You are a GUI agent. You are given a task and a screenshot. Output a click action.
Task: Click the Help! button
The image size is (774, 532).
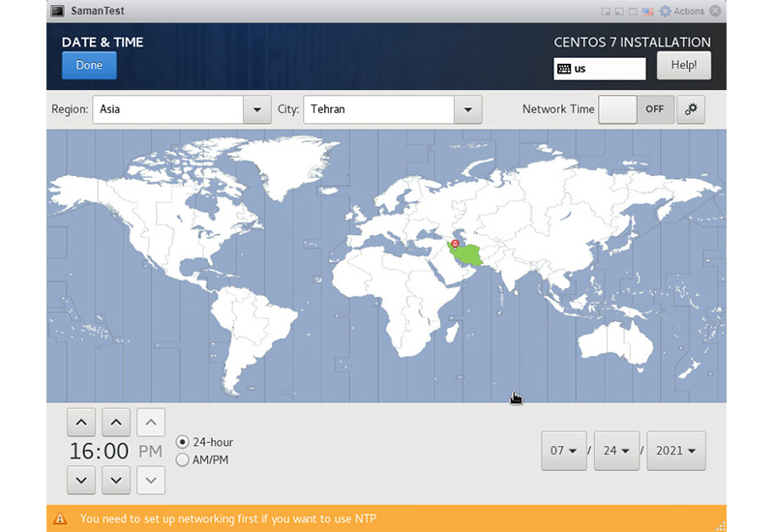[x=684, y=66]
